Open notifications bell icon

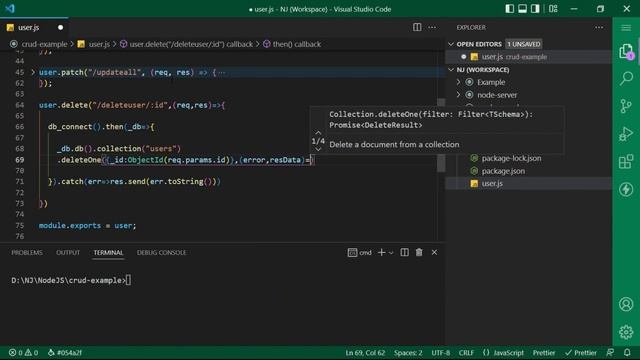(627, 352)
